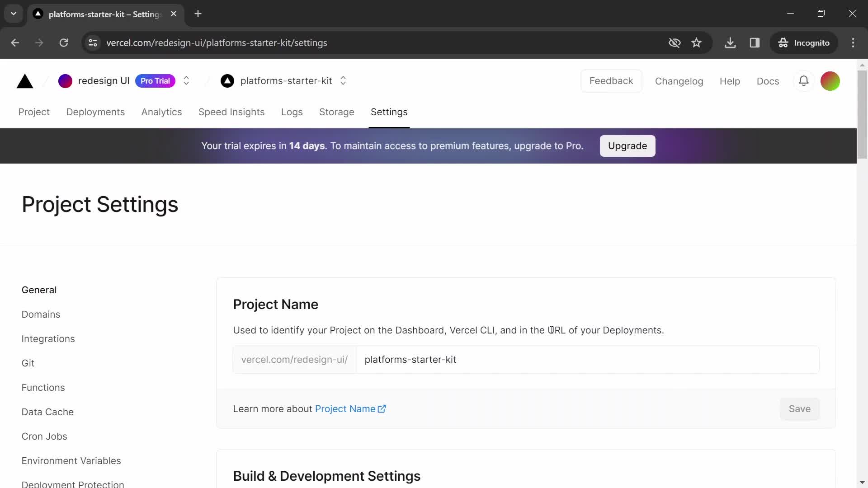
Task: Open the browser downloads icon
Action: [730, 43]
